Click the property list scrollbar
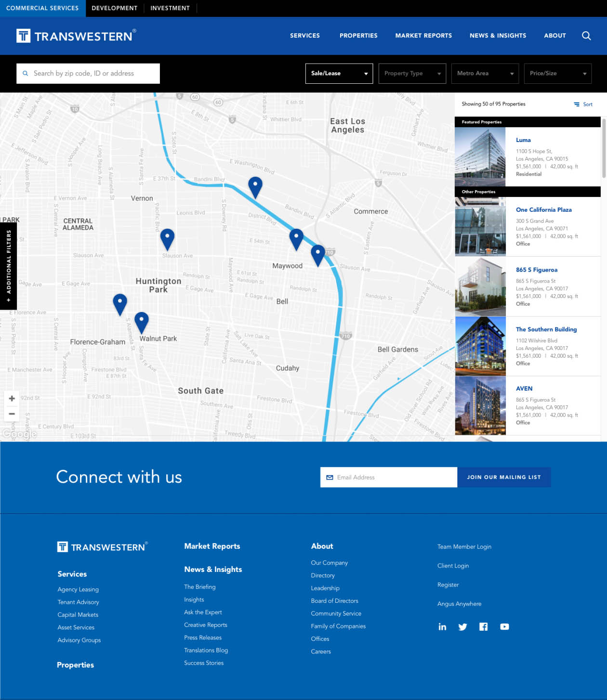Viewport: 607px width, 700px height. tap(604, 149)
